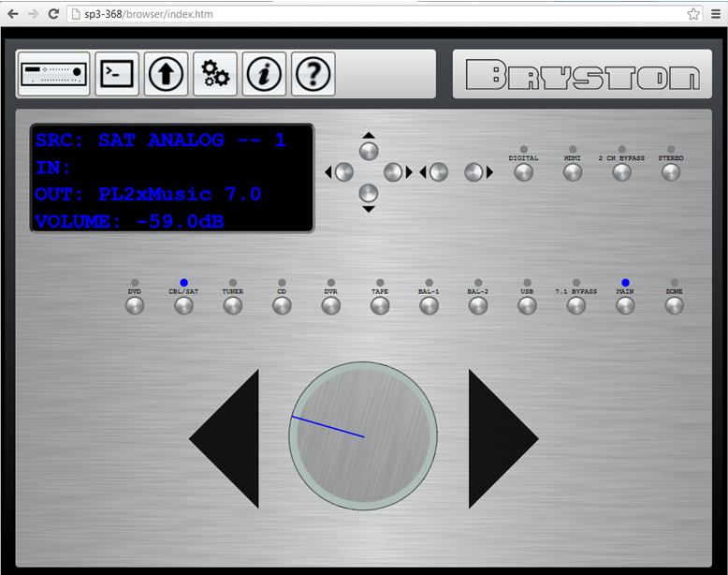Click the firmware upload arrow icon
This screenshot has width=728, height=575.
[166, 74]
